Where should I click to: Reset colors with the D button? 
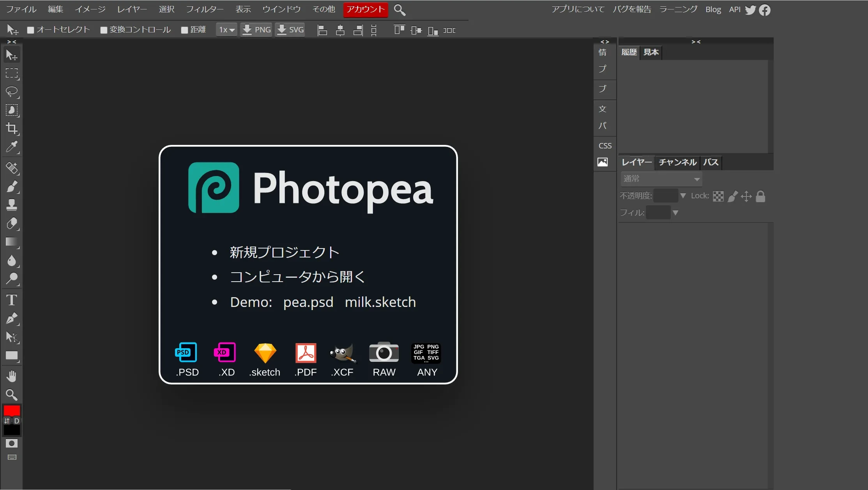[x=17, y=421]
